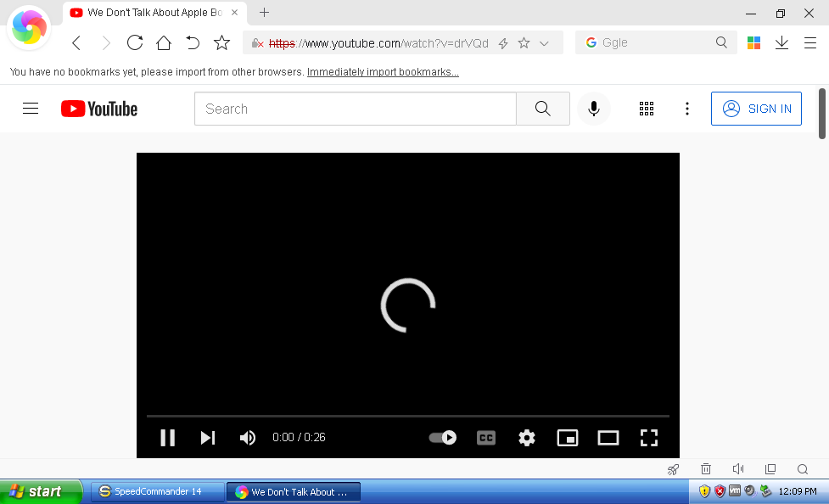Switch to theater mode
Image resolution: width=829 pixels, height=504 pixels.
[608, 437]
